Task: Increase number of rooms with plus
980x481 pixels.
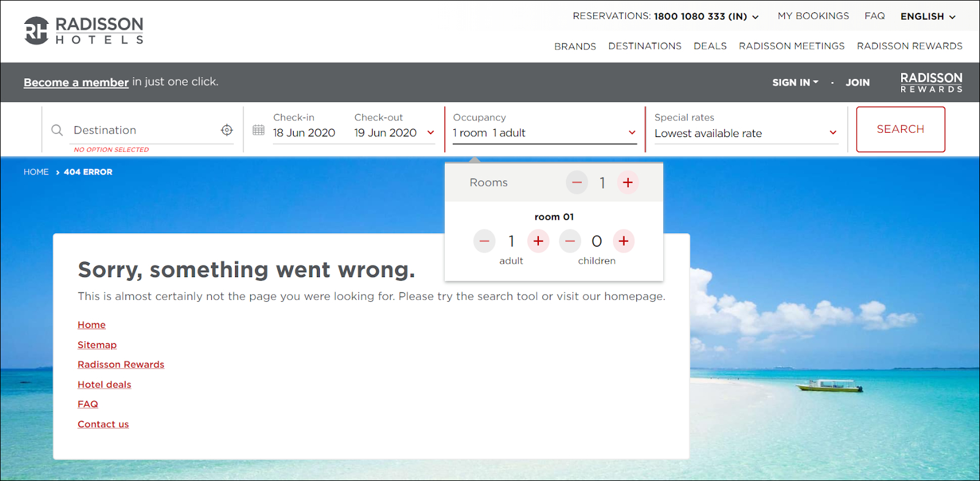Action: (628, 182)
